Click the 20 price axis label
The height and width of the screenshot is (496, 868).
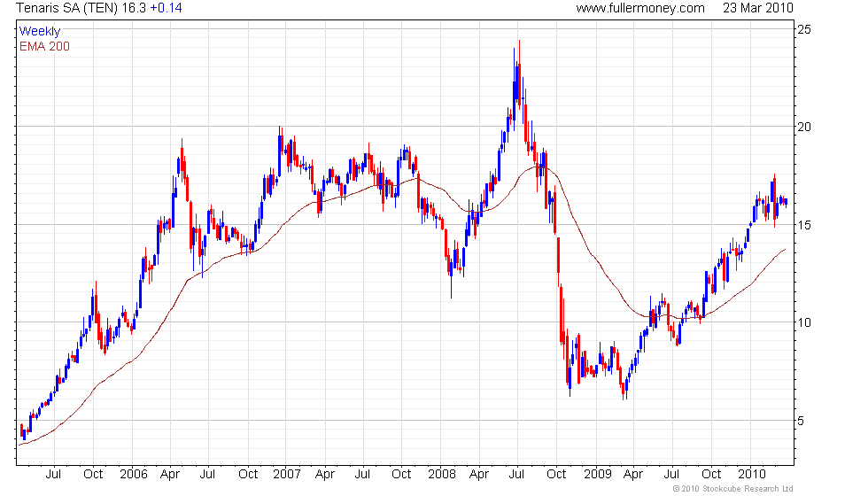804,127
